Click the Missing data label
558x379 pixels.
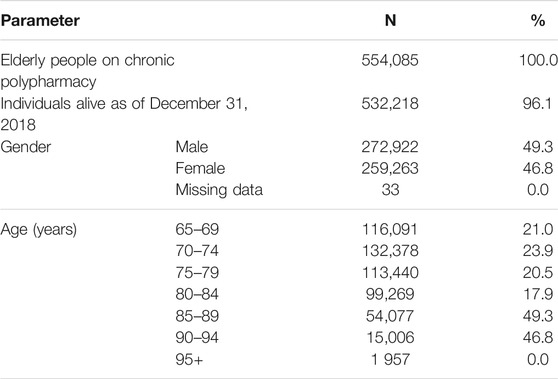[219, 190]
